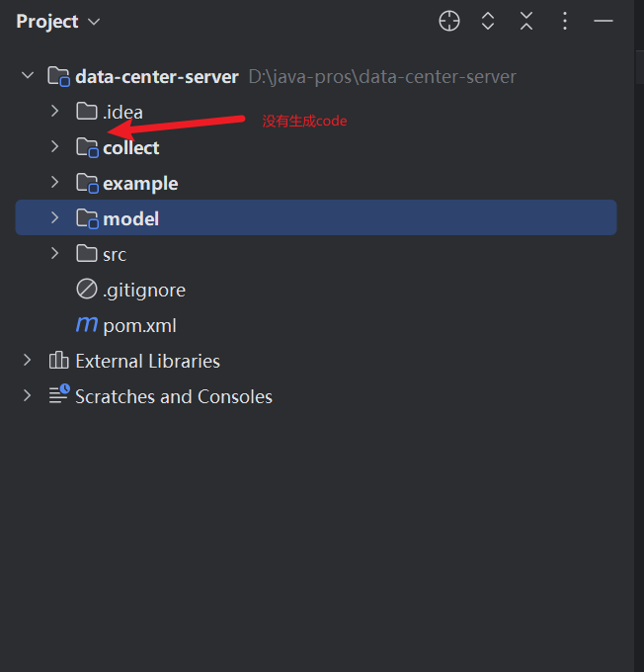Collapse the data-center-server root node
The height and width of the screenshot is (672, 644).
tap(28, 76)
